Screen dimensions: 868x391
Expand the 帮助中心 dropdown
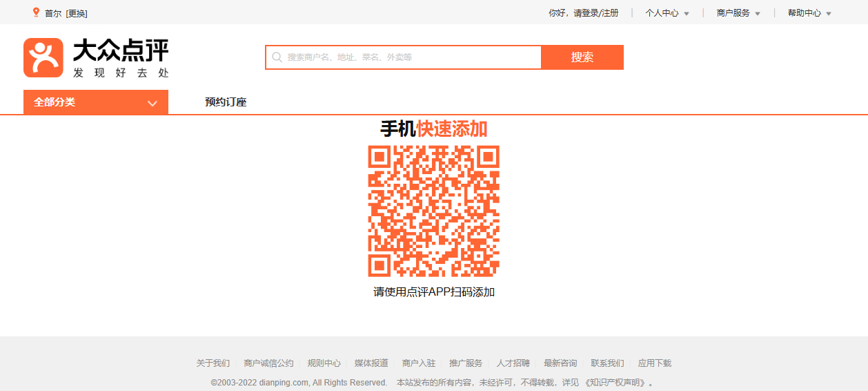pyautogui.click(x=809, y=13)
